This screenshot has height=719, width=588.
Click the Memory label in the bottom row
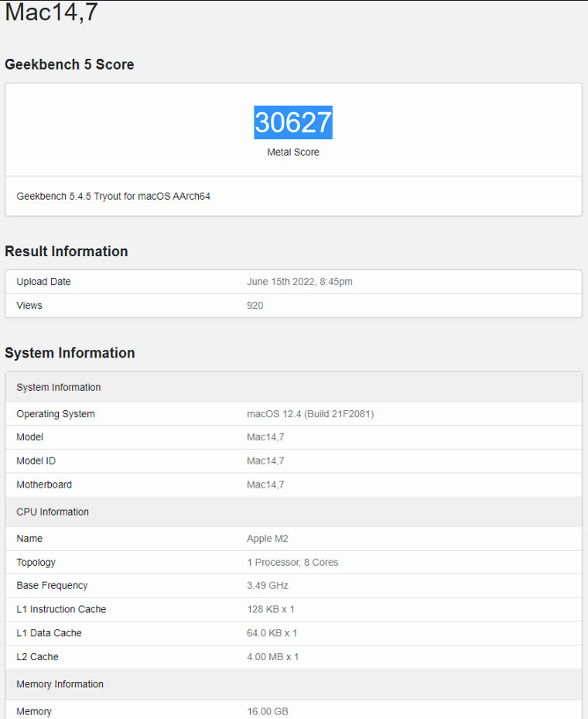pos(34,711)
